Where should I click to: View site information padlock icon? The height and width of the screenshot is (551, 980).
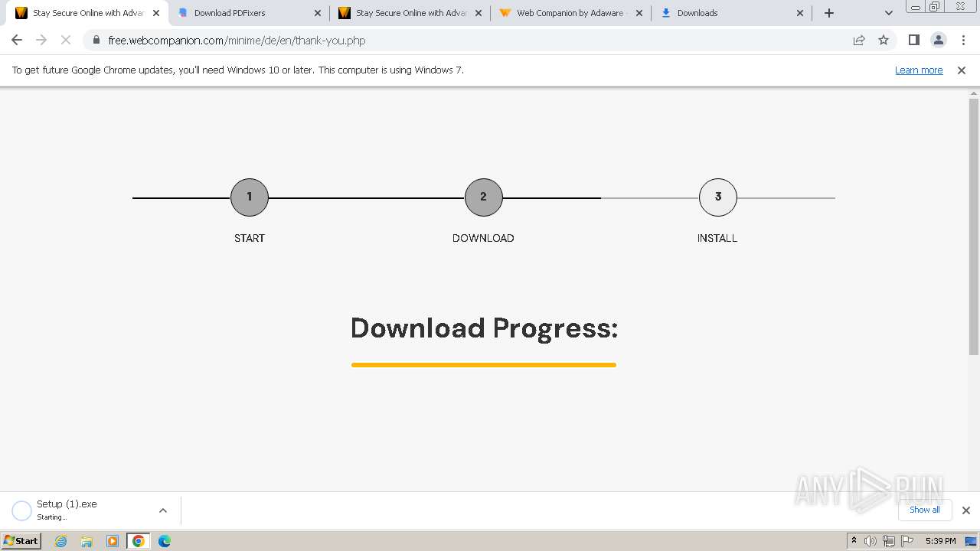pos(96,40)
